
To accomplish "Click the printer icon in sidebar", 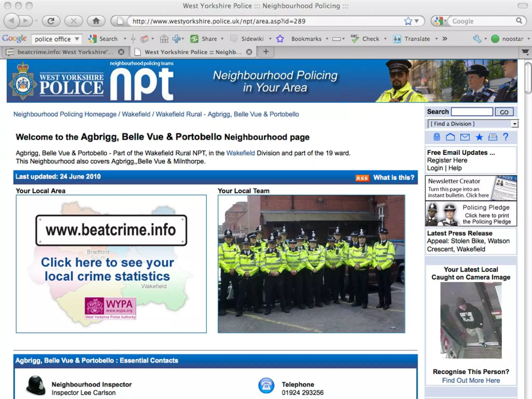I will coord(493,137).
